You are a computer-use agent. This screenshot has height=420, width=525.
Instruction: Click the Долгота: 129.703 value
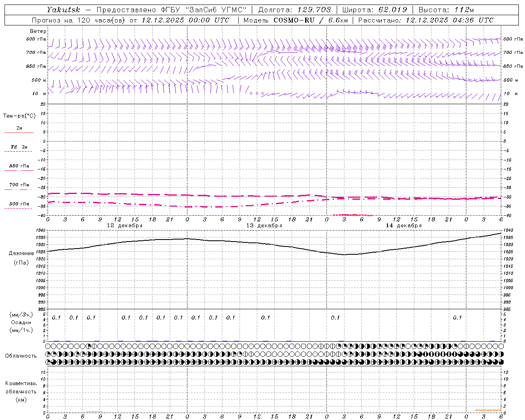pos(294,10)
